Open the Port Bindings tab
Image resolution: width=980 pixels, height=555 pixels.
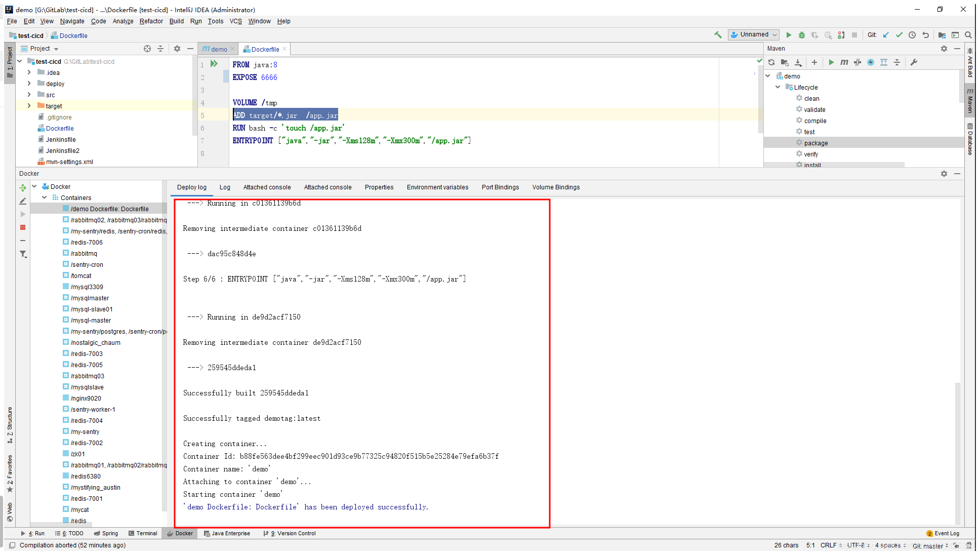(x=500, y=187)
